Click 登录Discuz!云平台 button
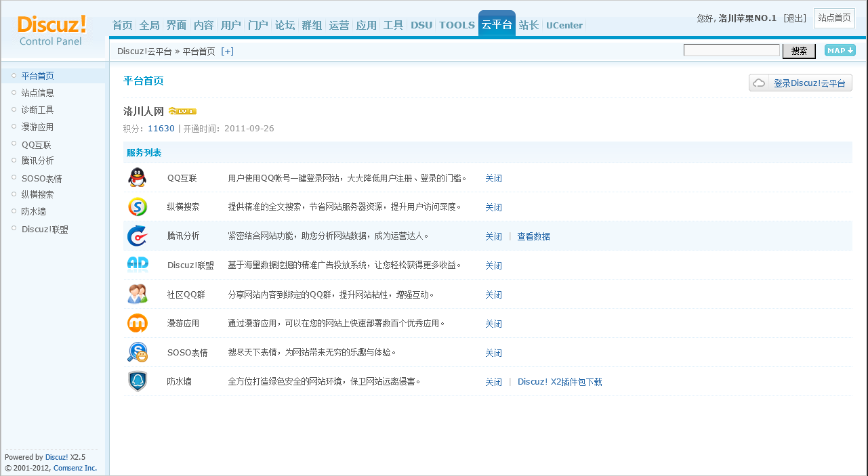This screenshot has width=868, height=476. (x=800, y=83)
